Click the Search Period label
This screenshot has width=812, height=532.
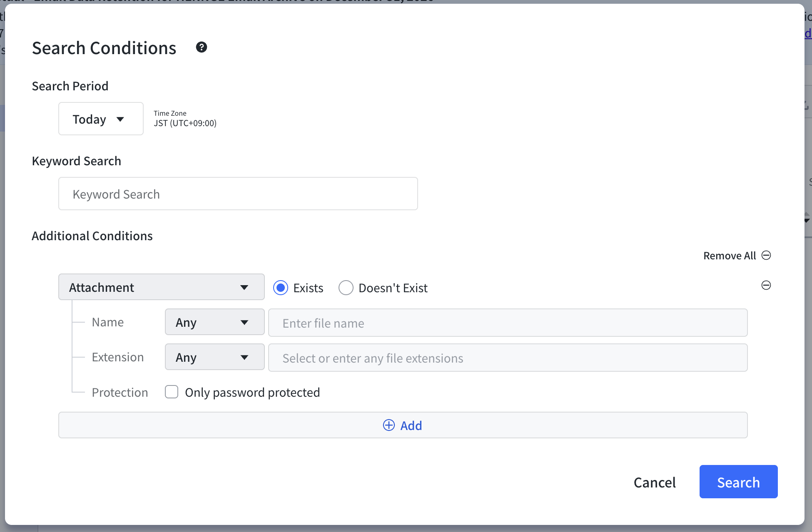pos(70,86)
